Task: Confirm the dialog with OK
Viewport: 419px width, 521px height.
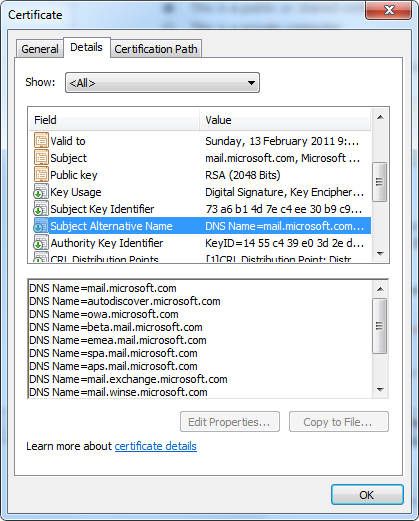Action: point(367,495)
